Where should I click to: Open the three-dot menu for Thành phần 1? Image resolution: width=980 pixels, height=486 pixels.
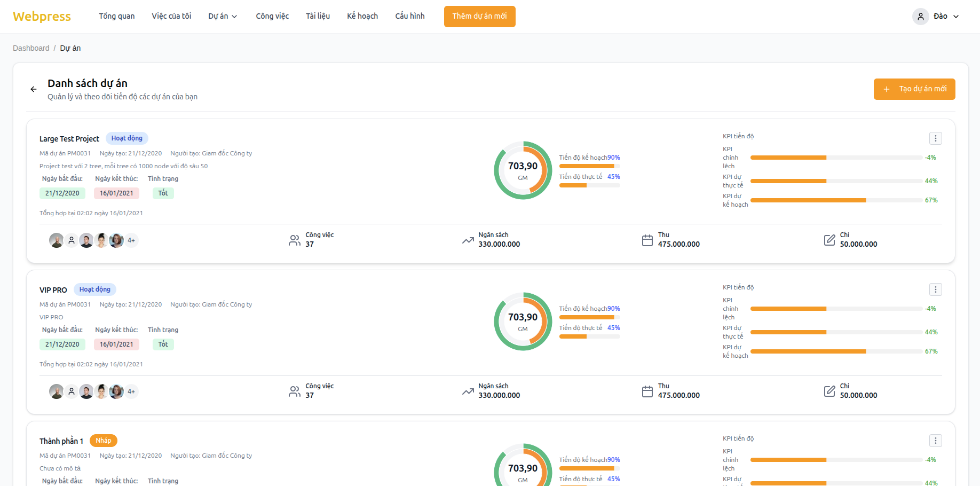pyautogui.click(x=935, y=441)
